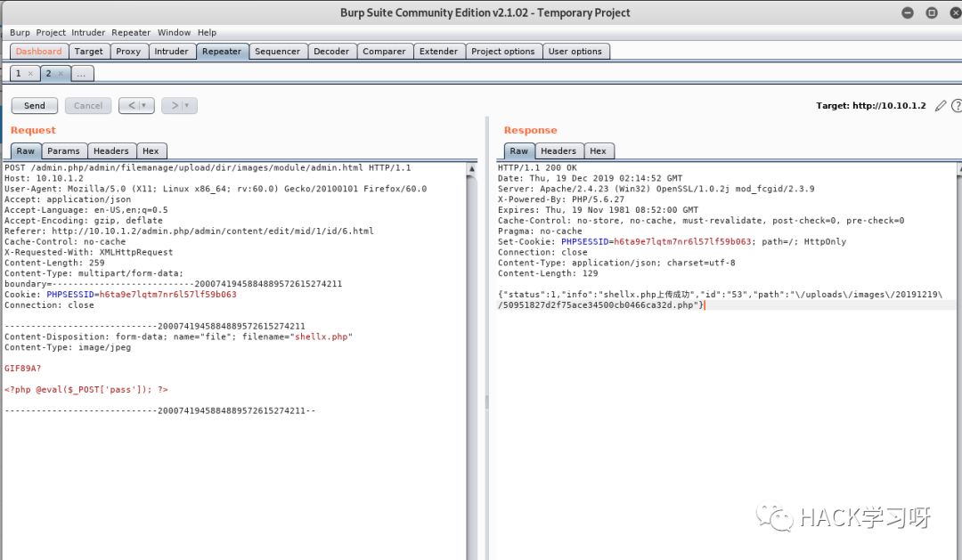Open the Project options tab

click(x=503, y=52)
